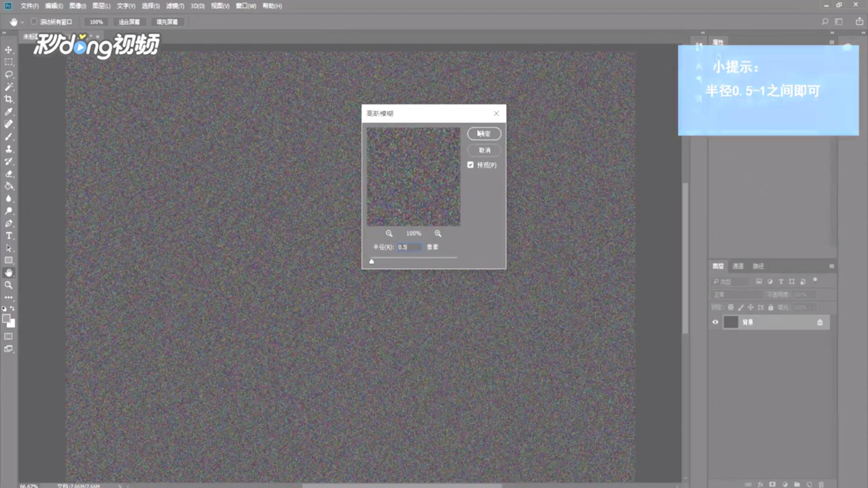Switch to the Channels tab
Screen dimensions: 868x488
click(x=738, y=266)
